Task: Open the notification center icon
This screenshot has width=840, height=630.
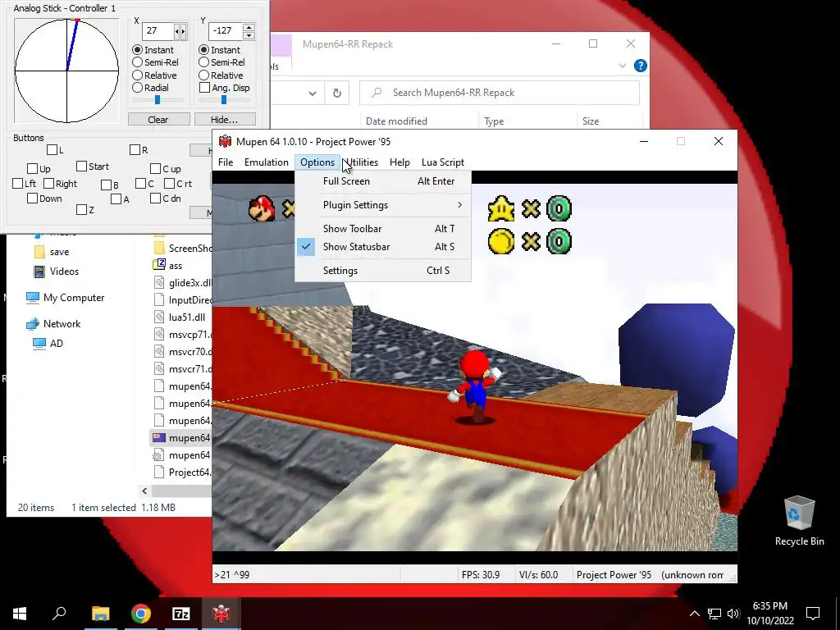Action: coord(813,614)
